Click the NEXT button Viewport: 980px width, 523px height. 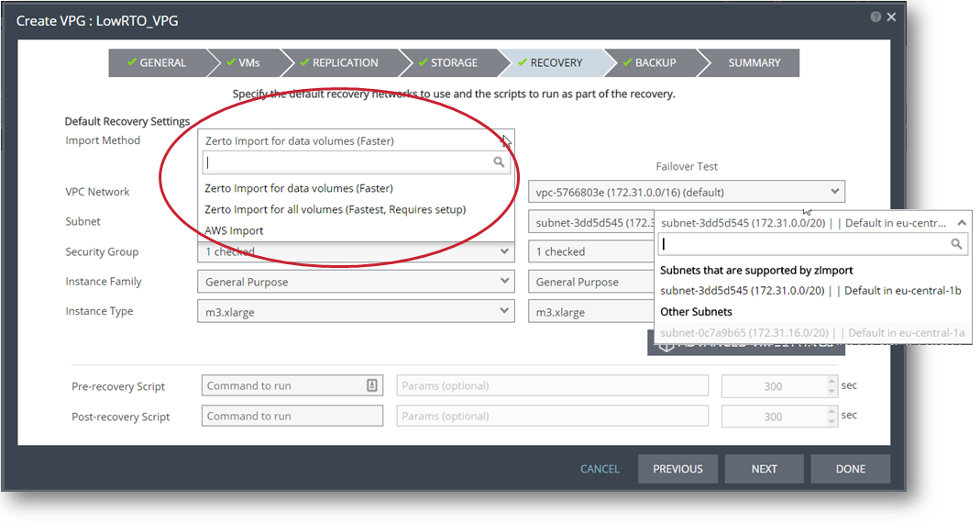[764, 469]
